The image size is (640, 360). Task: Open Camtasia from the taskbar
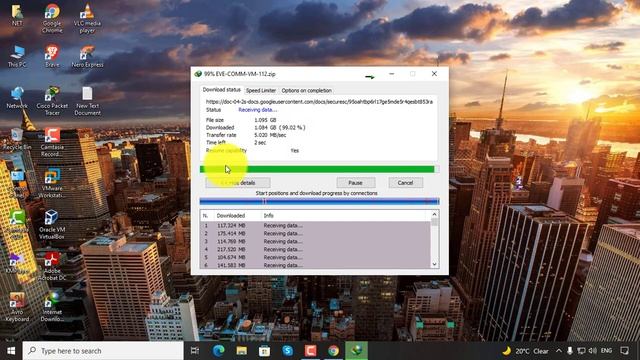click(310, 351)
